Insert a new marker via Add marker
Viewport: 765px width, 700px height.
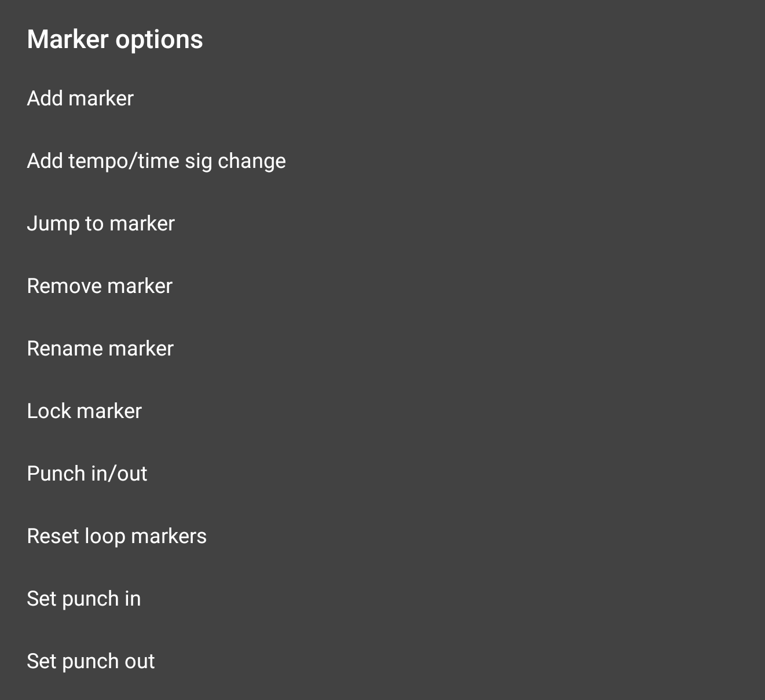[x=80, y=98]
